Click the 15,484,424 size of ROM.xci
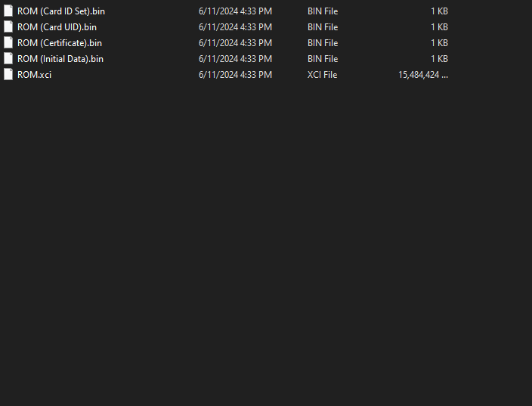 [423, 75]
